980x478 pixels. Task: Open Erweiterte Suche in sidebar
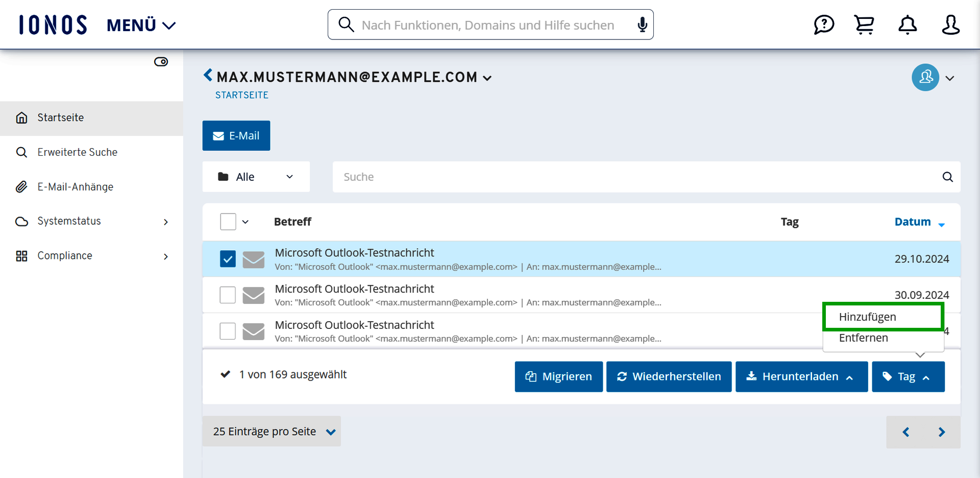pos(92,152)
